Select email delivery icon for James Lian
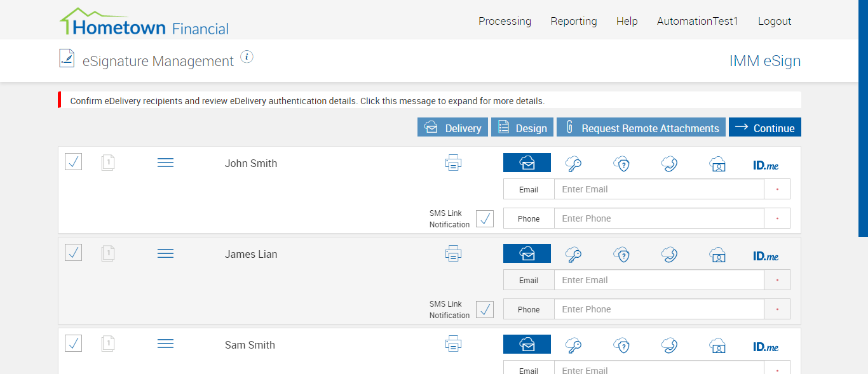The height and width of the screenshot is (374, 868). 527,254
